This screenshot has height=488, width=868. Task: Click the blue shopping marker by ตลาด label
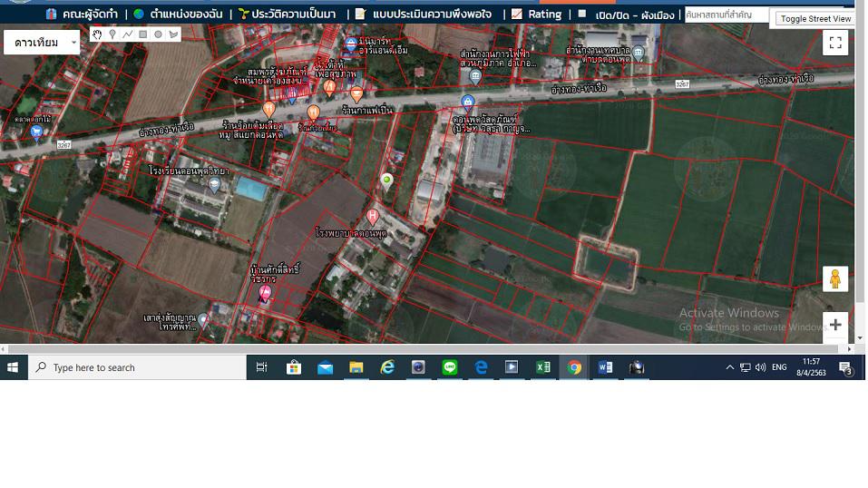36,132
